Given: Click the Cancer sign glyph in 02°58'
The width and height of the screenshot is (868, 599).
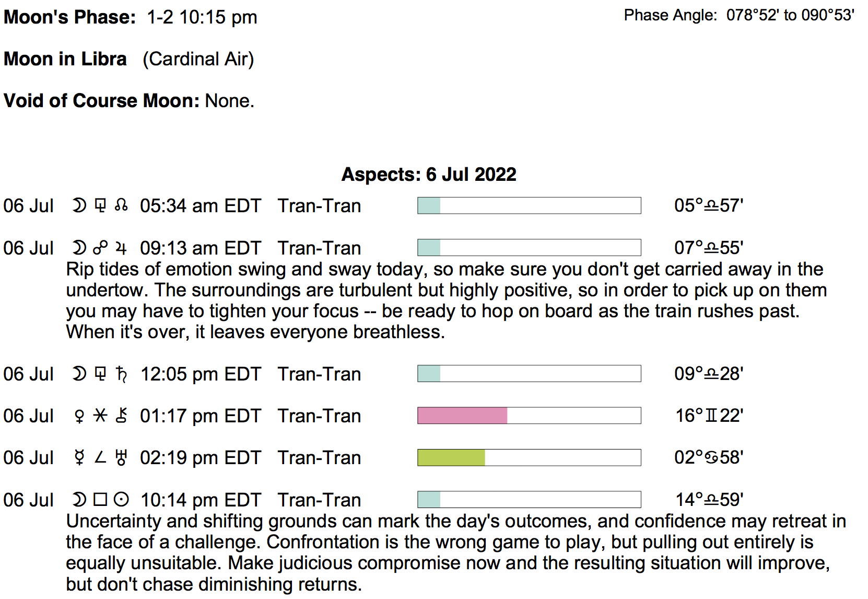Looking at the screenshot, I should click(711, 458).
